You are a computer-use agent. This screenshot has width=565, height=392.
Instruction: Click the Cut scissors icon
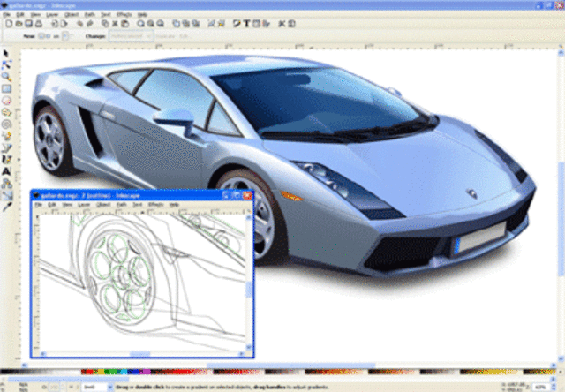pyautogui.click(x=115, y=24)
